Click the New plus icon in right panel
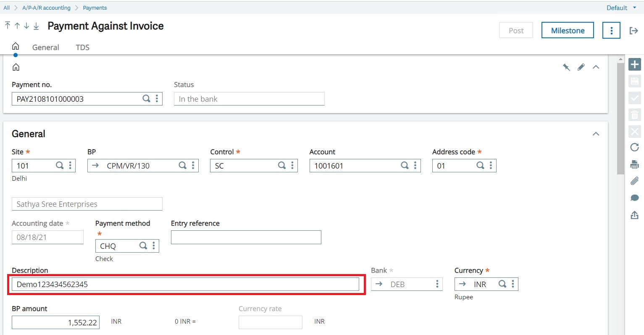This screenshot has height=335, width=644. tap(635, 64)
